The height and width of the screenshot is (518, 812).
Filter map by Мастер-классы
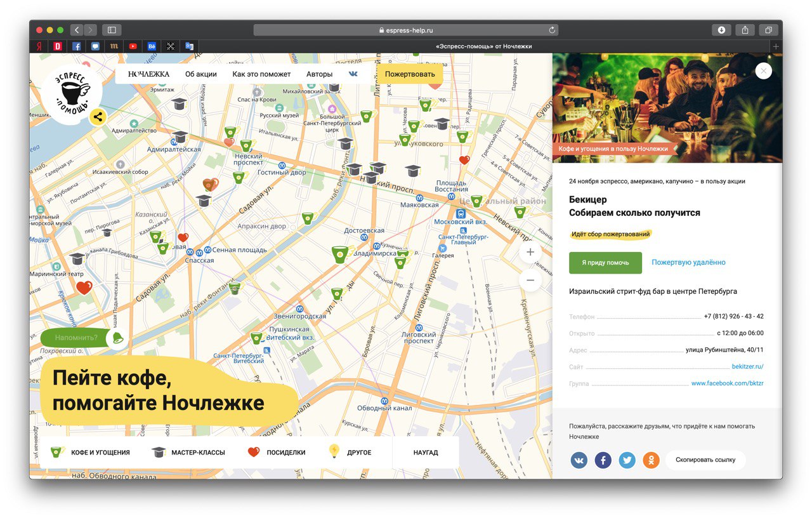pyautogui.click(x=188, y=453)
